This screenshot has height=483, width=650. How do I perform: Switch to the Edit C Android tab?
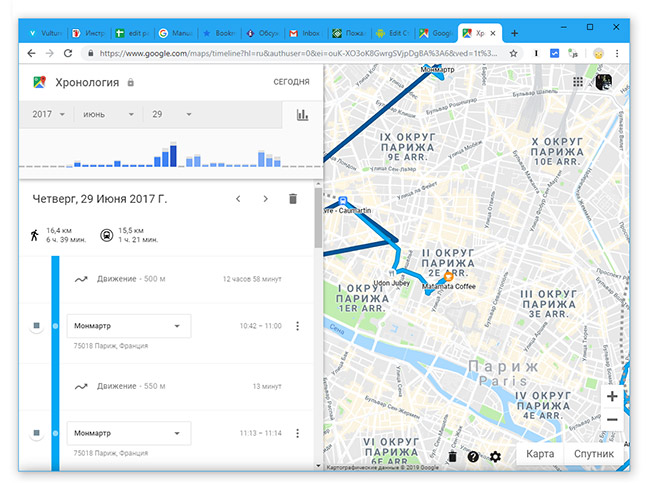[392, 33]
